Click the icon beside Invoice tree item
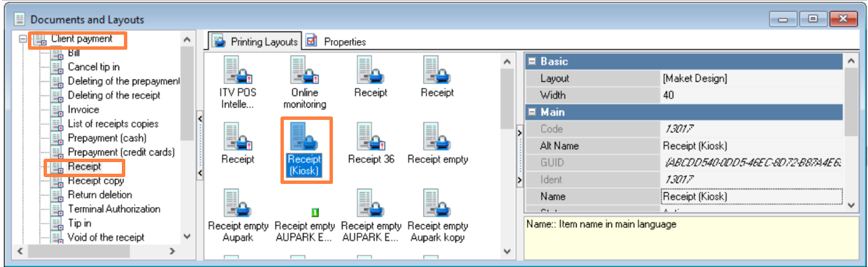This screenshot has height=267, width=868. point(57,110)
